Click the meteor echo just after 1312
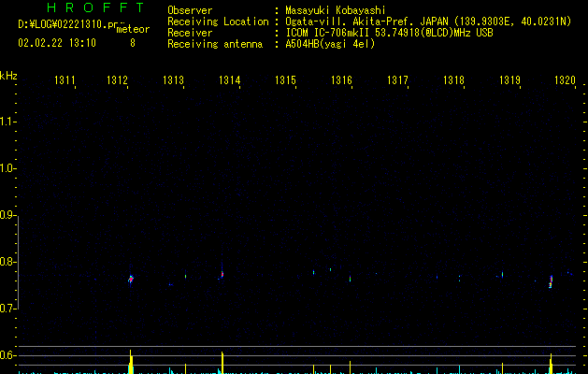This screenshot has width=588, height=374. (x=131, y=279)
